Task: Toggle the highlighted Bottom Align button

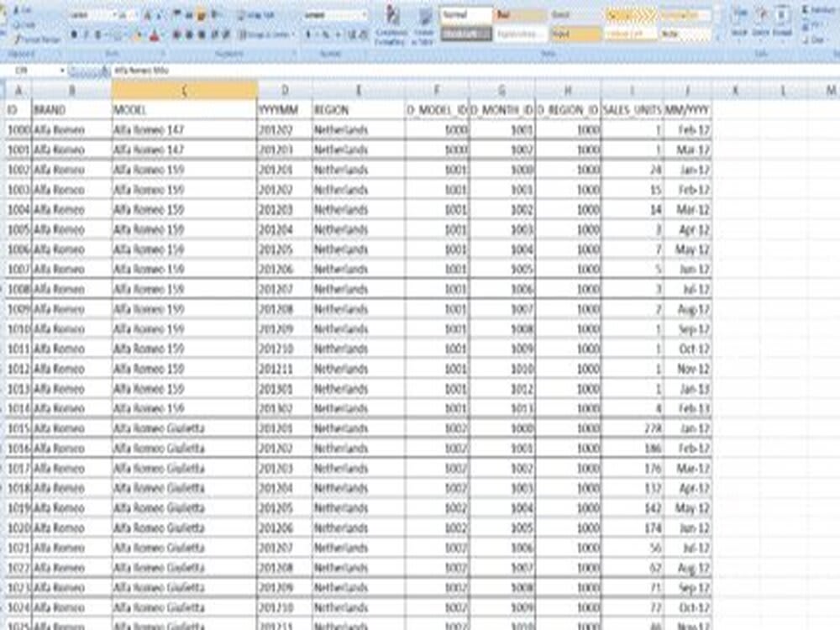Action: pos(202,15)
